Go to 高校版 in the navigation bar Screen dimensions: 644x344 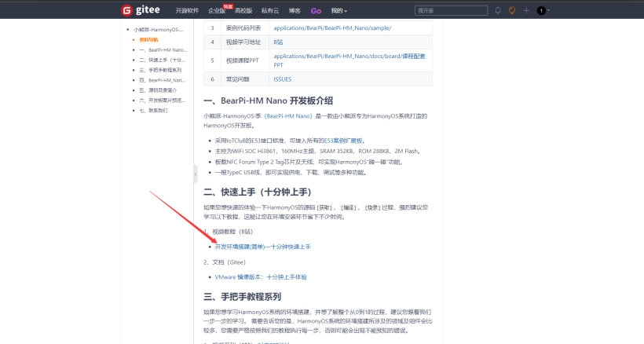[x=243, y=11]
